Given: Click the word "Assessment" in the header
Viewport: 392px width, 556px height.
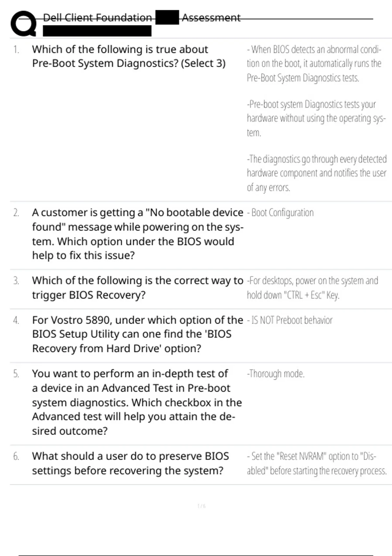Looking at the screenshot, I should point(211,18).
